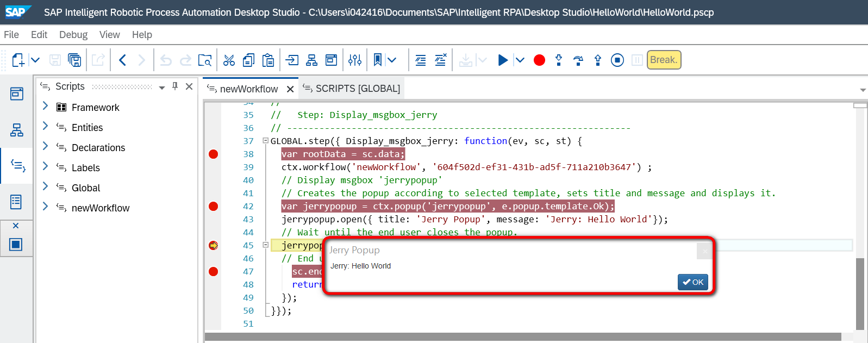Click the yellow Break button
This screenshot has width=868, height=343.
(x=664, y=60)
